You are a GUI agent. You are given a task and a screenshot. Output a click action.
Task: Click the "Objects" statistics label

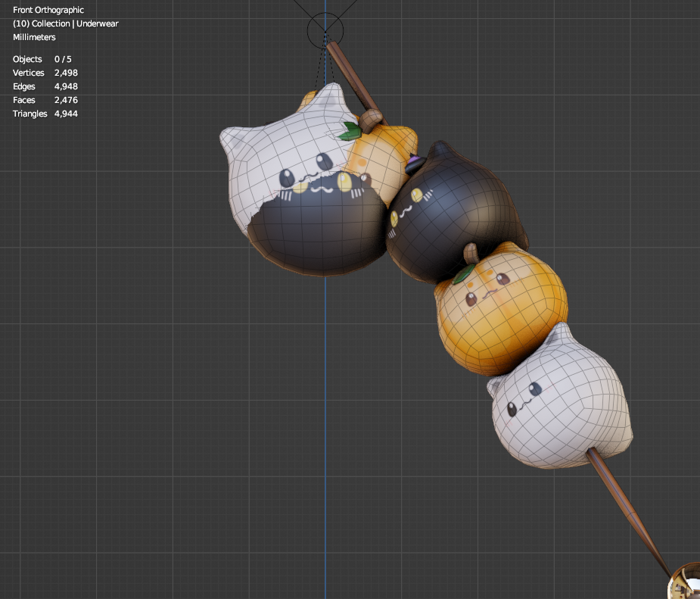(x=27, y=59)
